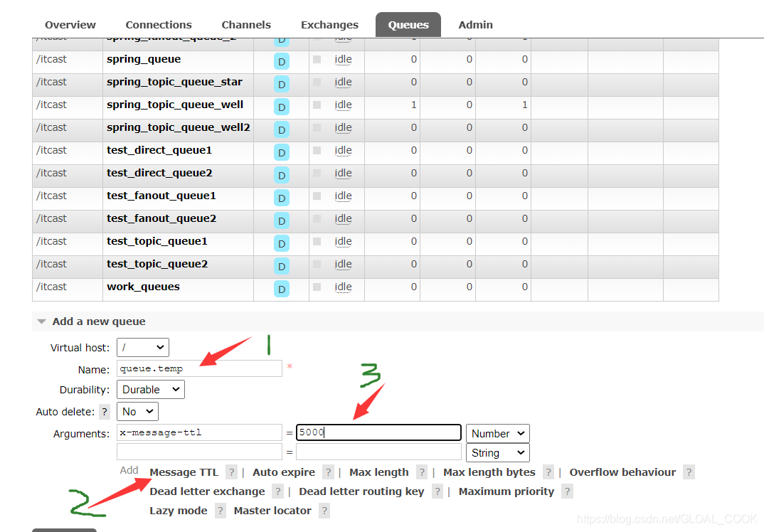Click the D durable badge for spring_queue
Image resolution: width=764 pixels, height=532 pixels.
[x=282, y=61]
